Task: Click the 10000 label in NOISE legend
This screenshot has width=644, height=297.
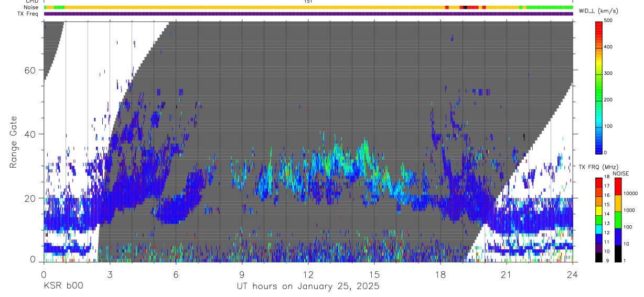Action: tap(630, 193)
